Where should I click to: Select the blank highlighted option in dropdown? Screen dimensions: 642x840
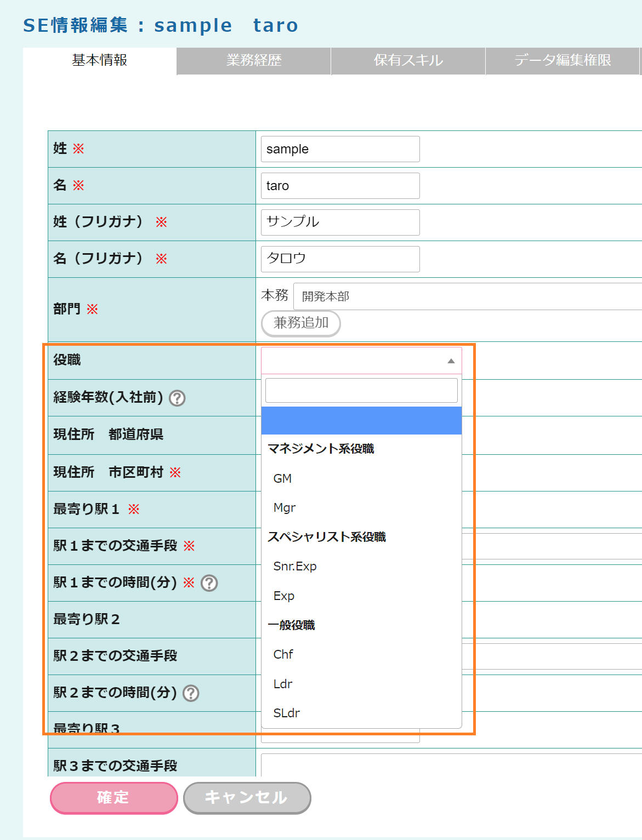click(361, 420)
